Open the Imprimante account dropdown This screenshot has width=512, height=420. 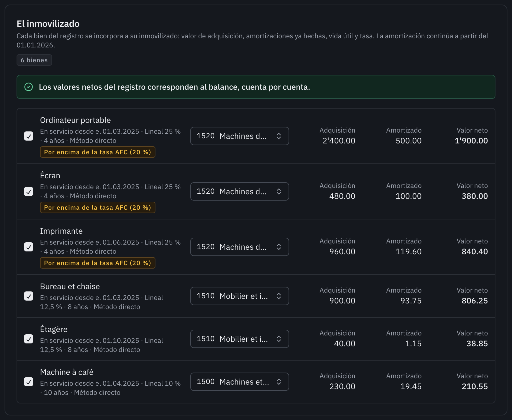(240, 247)
